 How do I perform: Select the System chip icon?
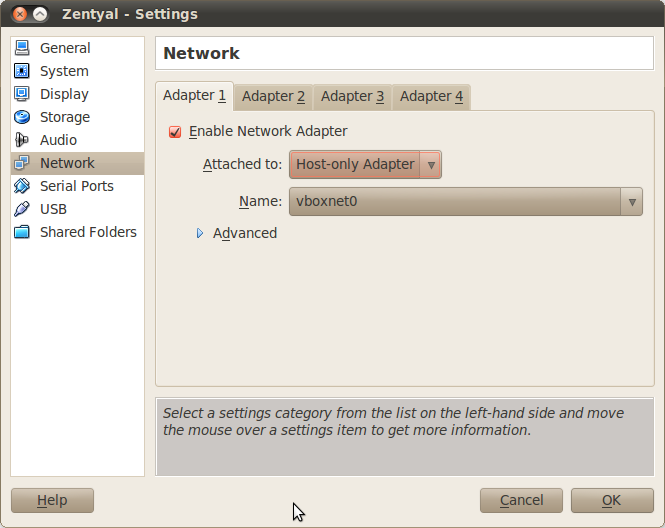[22, 71]
